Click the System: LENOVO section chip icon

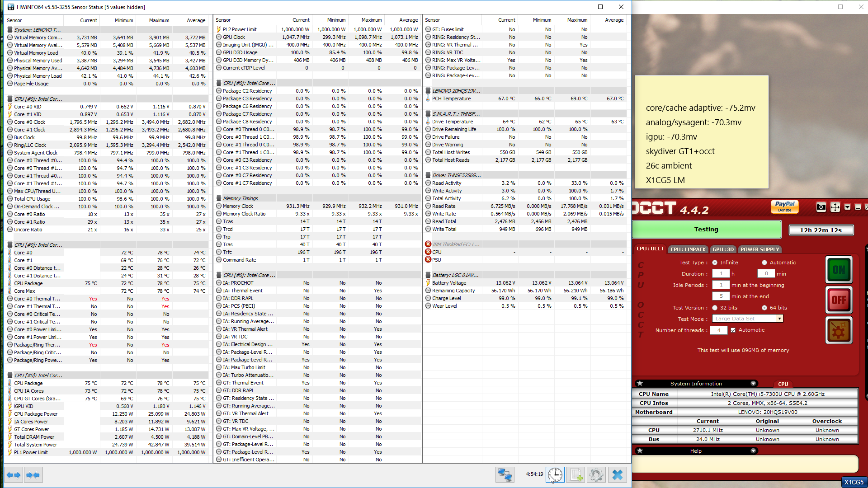[x=10, y=29]
